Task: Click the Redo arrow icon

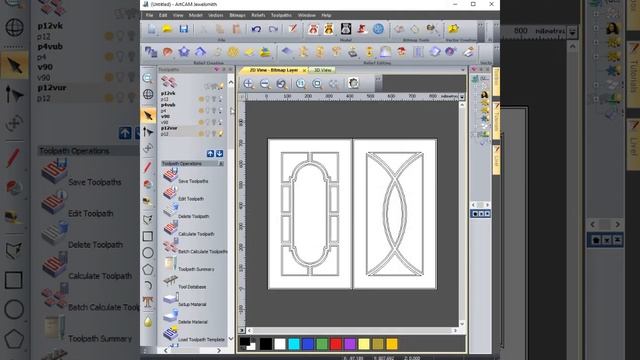Action: point(273,29)
